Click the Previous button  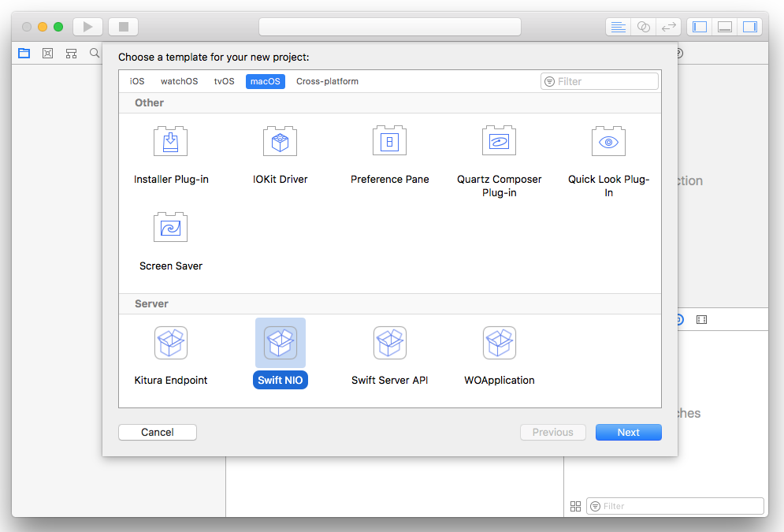click(553, 433)
